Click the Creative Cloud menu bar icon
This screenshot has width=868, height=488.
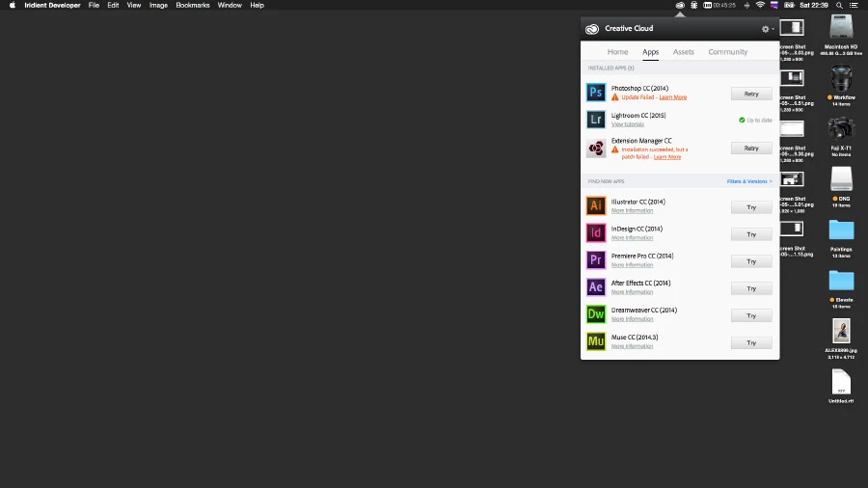(680, 5)
